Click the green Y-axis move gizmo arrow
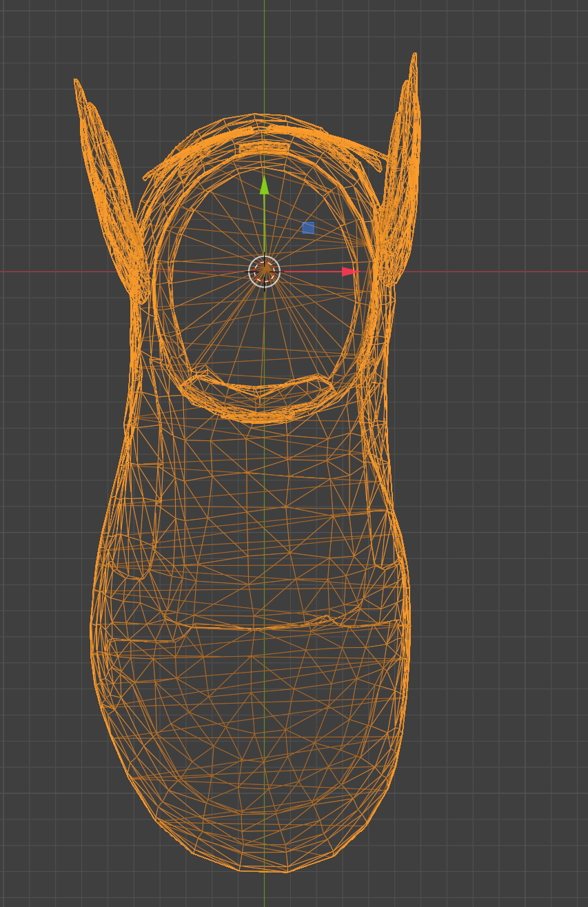 coord(264,185)
